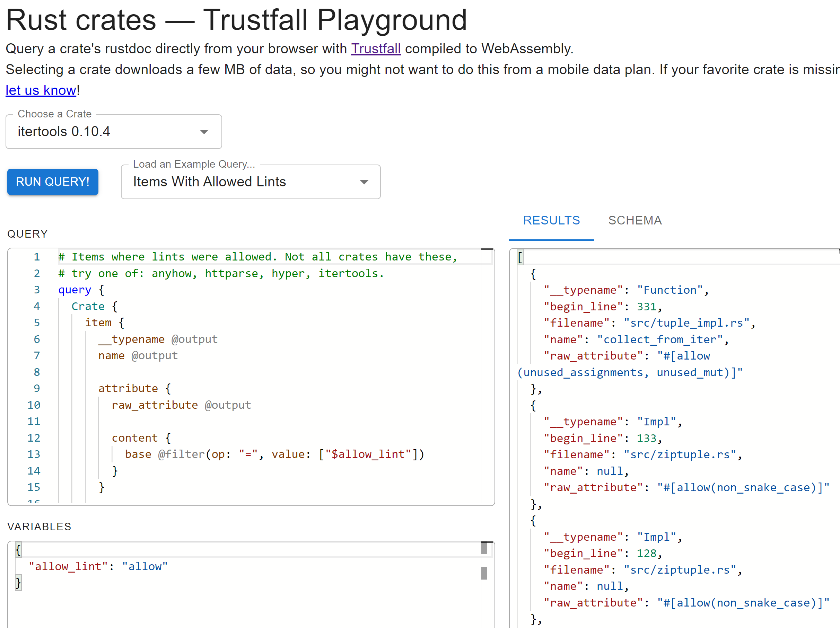840x628 pixels.
Task: Select the allow_lint value in variables
Action: pos(145,566)
